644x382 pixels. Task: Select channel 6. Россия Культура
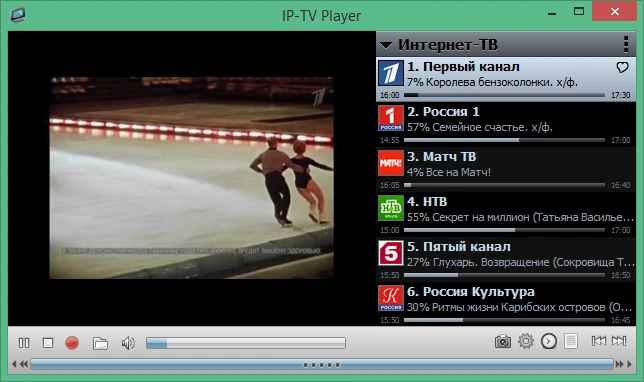click(x=506, y=304)
